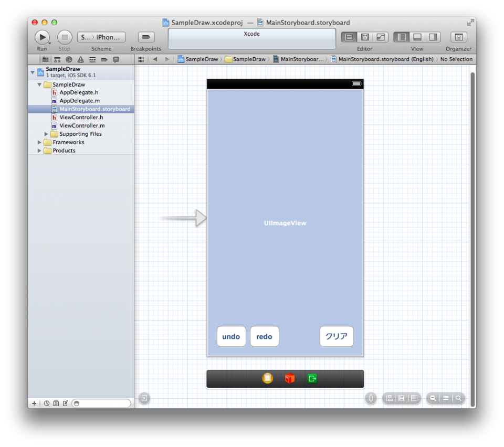504x447 pixels.
Task: Run the SampleDraw project
Action: pos(42,37)
